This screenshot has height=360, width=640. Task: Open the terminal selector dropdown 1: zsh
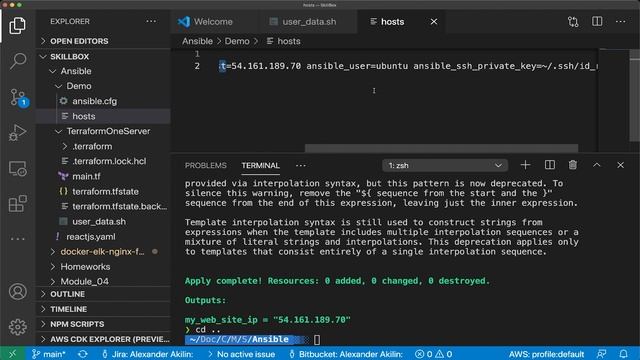(445, 165)
